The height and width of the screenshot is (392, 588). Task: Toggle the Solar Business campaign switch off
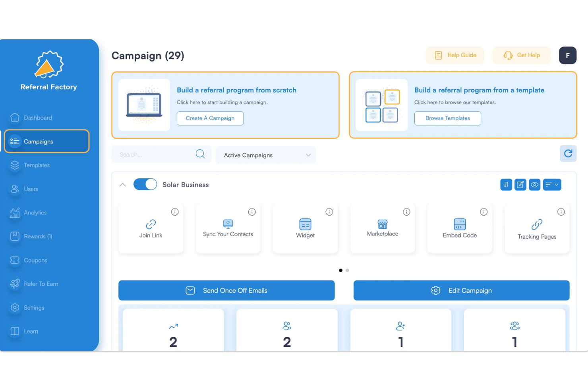pyautogui.click(x=145, y=184)
